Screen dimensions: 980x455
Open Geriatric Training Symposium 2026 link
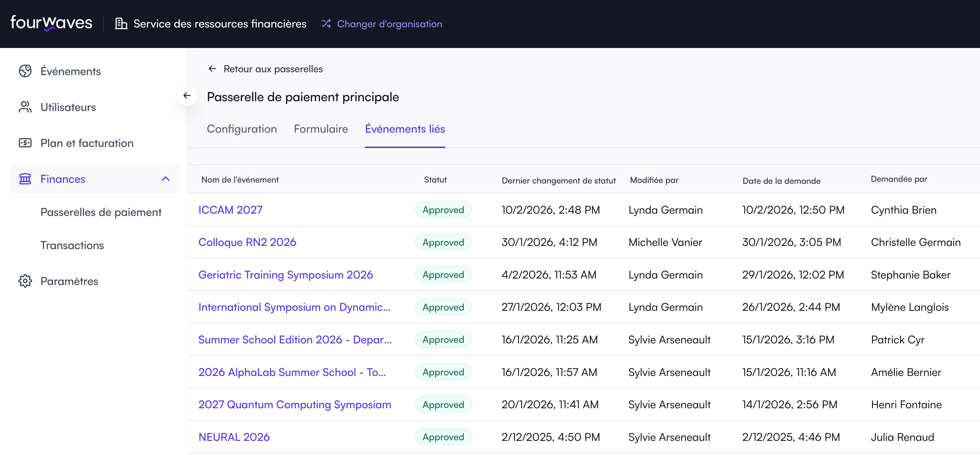tap(285, 275)
